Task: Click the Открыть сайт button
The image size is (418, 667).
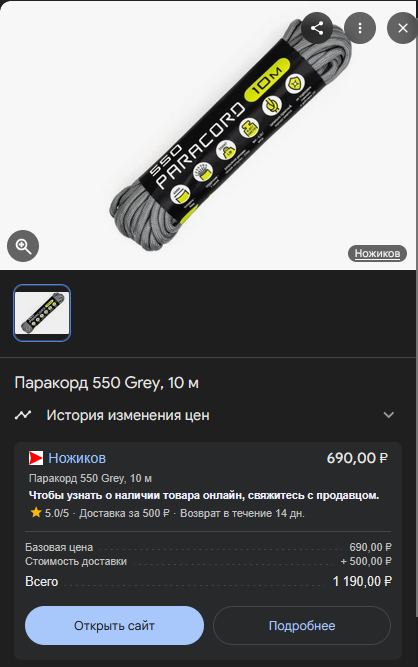Action: [114, 625]
